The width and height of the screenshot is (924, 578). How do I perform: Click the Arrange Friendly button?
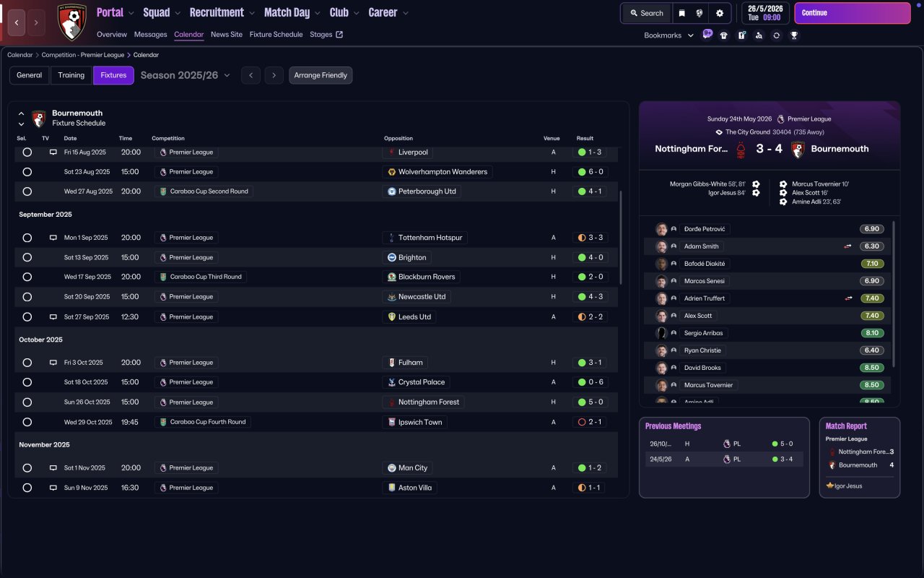(x=321, y=75)
